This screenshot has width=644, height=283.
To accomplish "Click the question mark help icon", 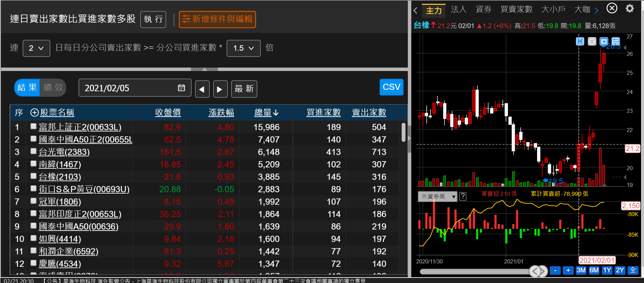I will tap(463, 196).
